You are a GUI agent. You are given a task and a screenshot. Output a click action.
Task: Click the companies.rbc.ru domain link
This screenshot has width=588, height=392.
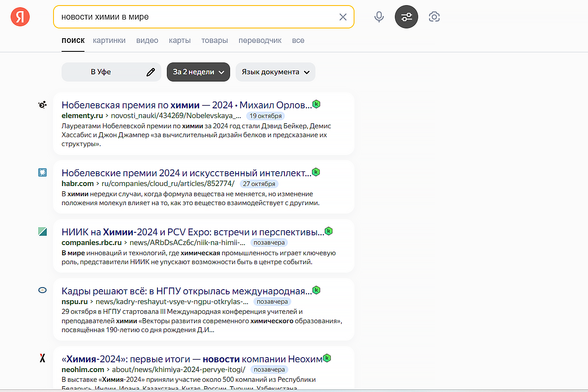(92, 243)
